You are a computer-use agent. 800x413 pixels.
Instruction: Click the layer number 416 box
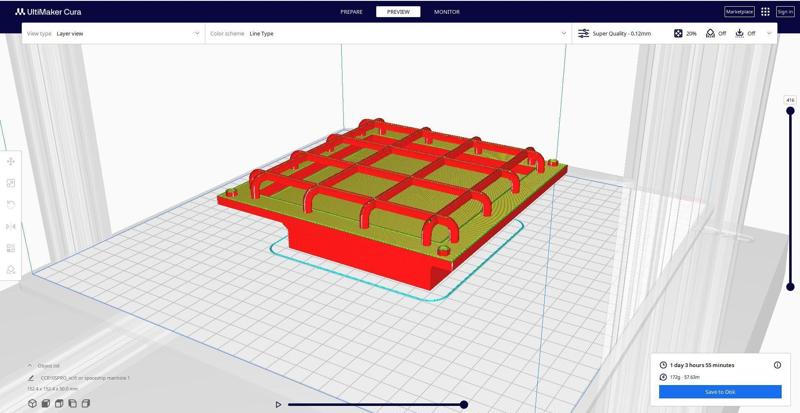coord(790,100)
